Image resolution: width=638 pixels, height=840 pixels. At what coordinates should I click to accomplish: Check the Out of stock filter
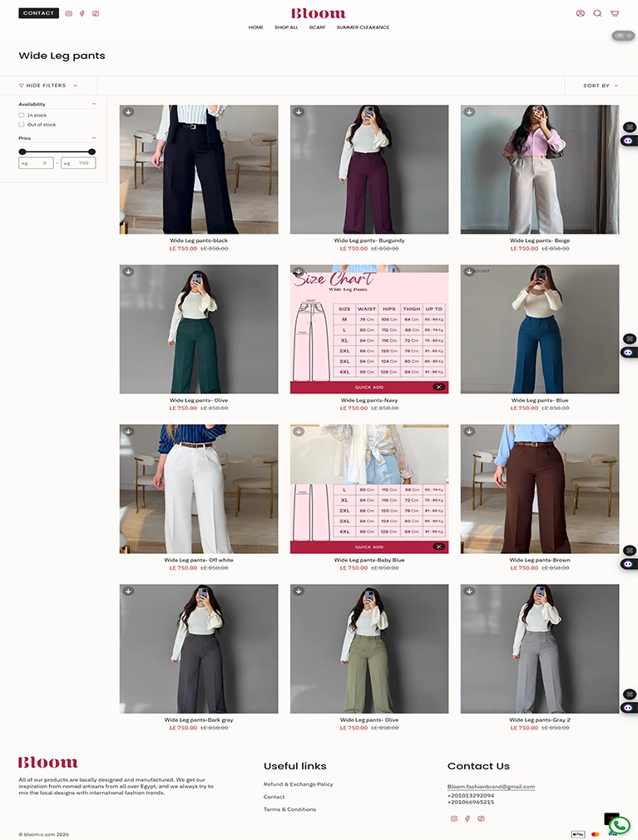tap(22, 125)
